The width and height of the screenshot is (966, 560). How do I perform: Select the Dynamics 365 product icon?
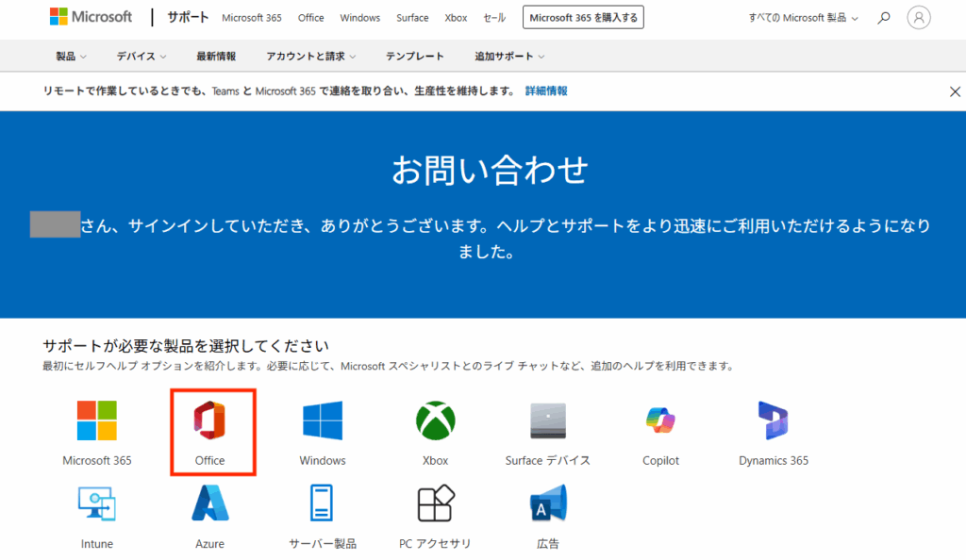[x=774, y=420]
